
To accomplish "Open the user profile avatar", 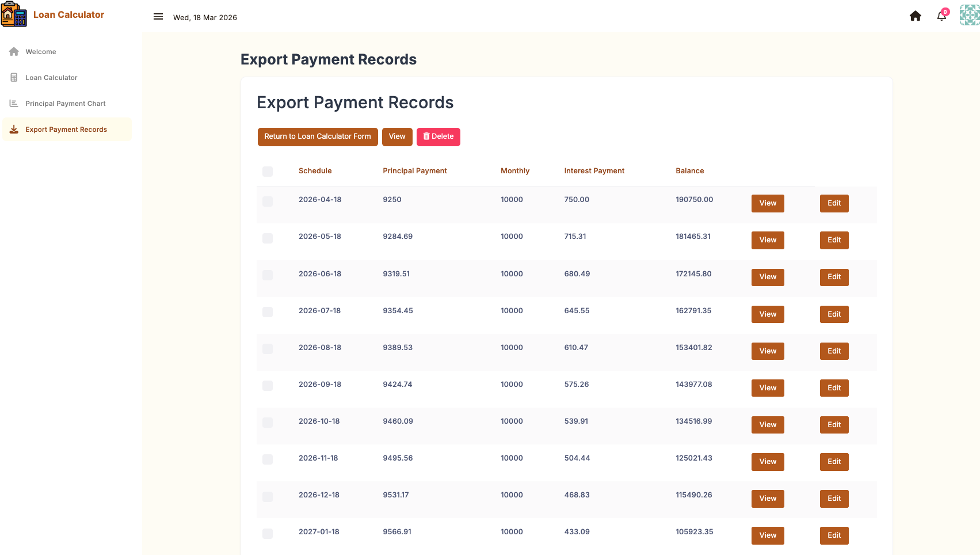I will (x=969, y=16).
